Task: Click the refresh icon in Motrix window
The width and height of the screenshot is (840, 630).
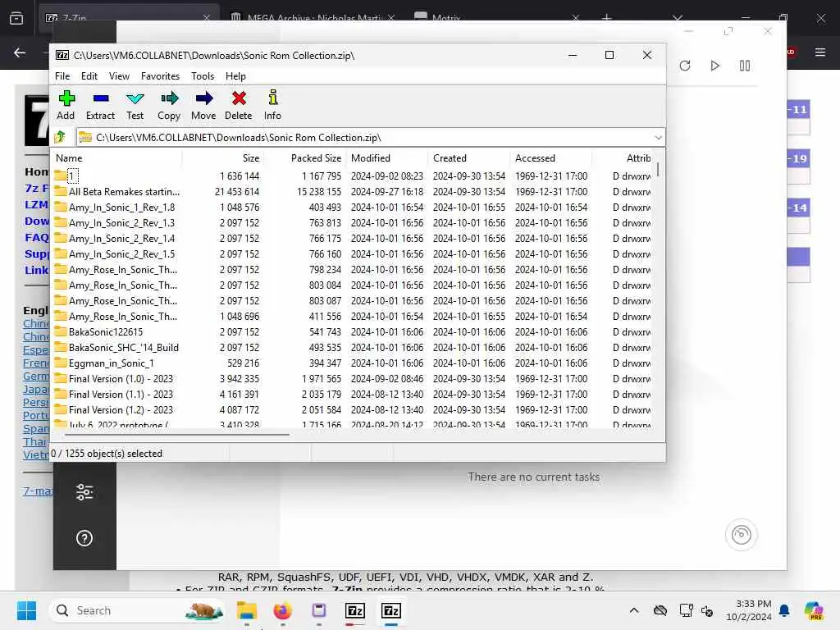Action: point(685,66)
